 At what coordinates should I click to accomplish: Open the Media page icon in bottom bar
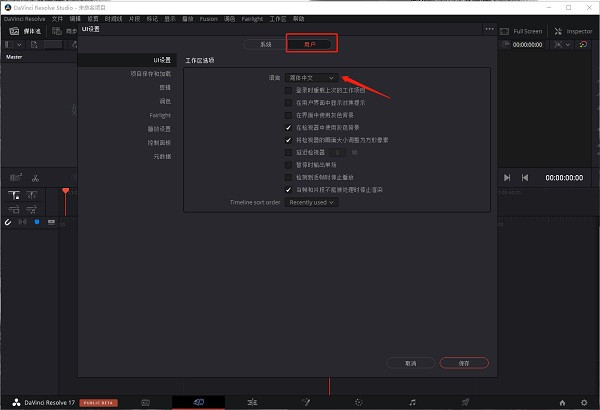145,401
